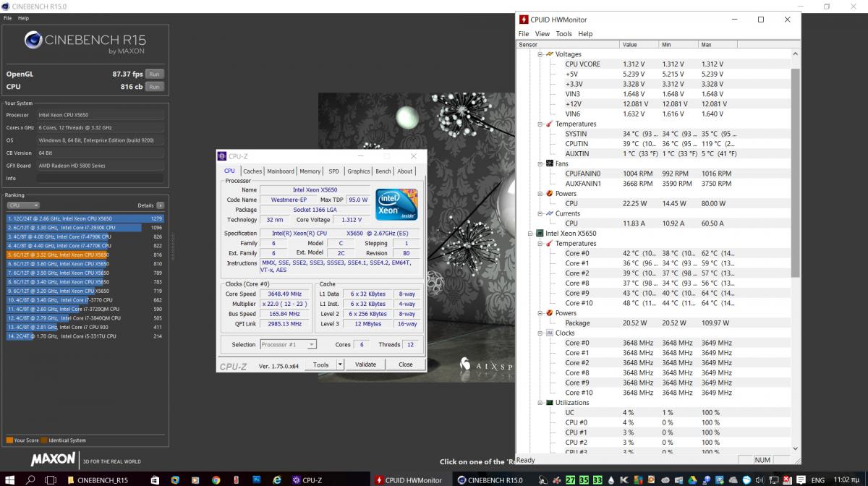
Task: Open volume control in system tray
Action: 759,479
